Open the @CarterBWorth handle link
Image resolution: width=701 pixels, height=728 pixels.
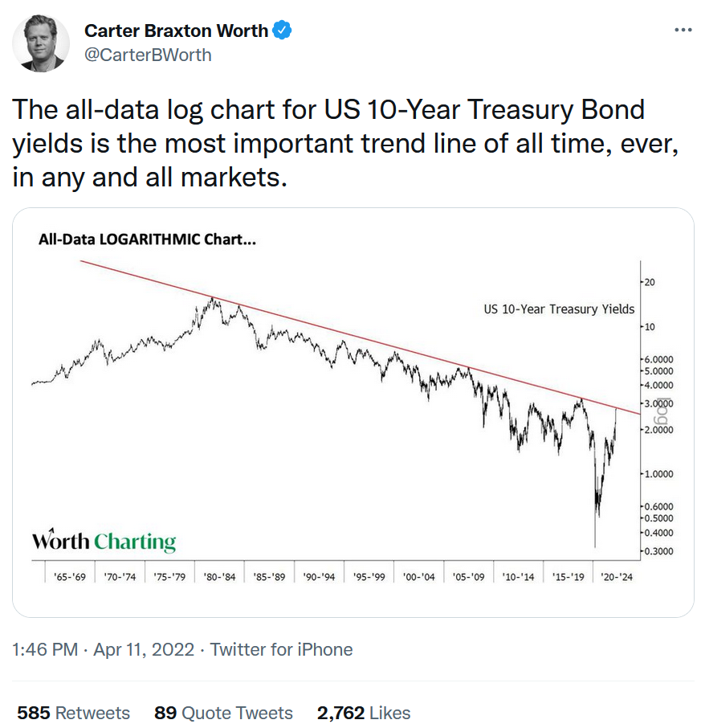pyautogui.click(x=148, y=55)
